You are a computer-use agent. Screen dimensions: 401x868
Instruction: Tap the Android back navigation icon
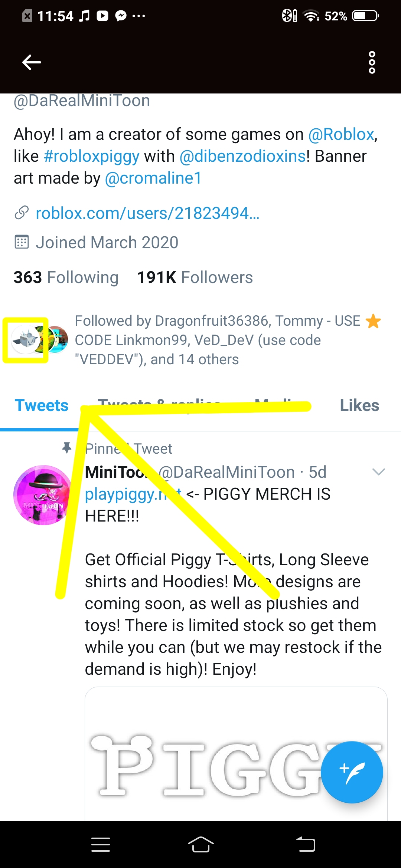(306, 845)
